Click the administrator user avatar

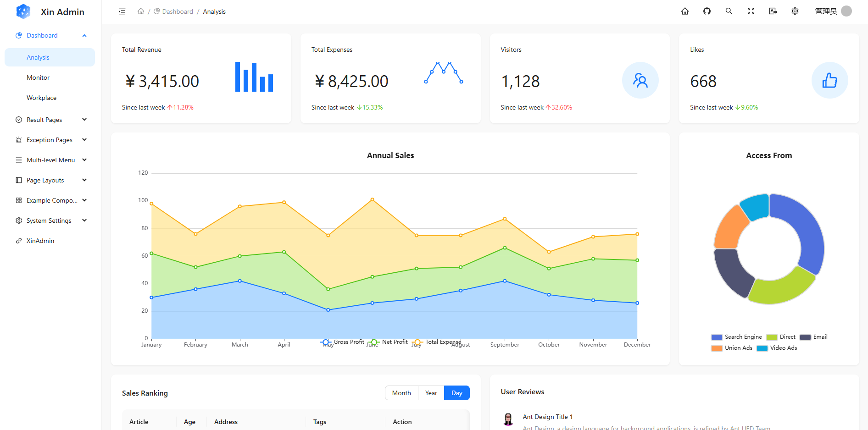click(x=846, y=11)
